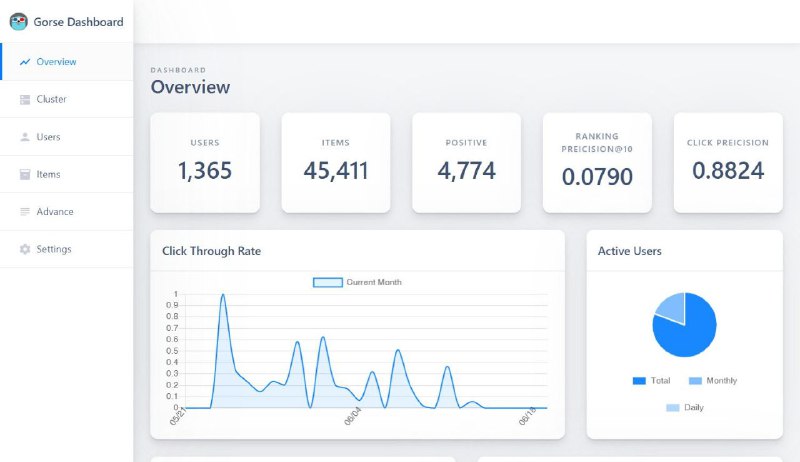Click the Items archive box icon
800x462 pixels.
pyautogui.click(x=24, y=174)
